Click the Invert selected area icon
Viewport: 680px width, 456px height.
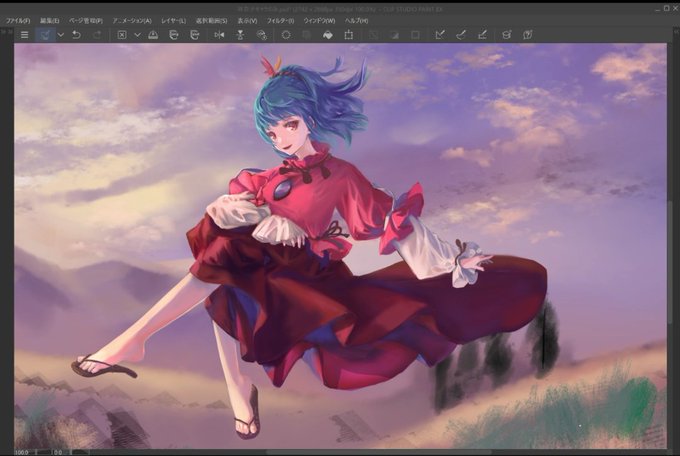click(x=328, y=35)
